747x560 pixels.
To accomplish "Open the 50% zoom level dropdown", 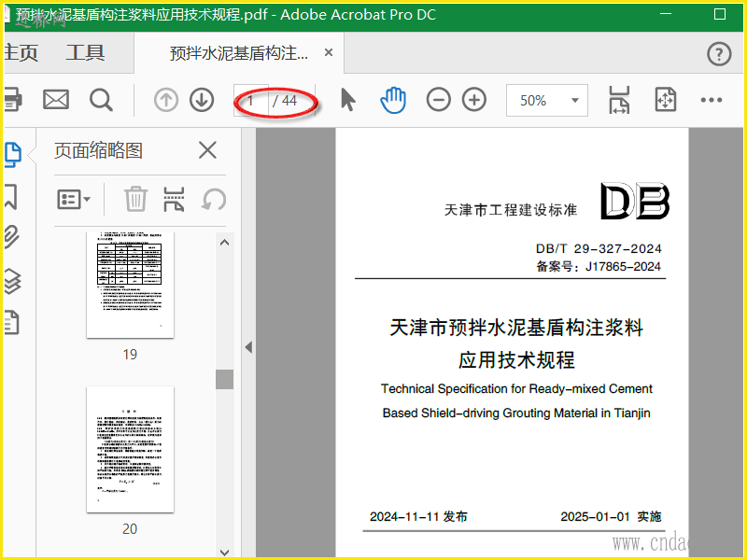I will (x=547, y=100).
